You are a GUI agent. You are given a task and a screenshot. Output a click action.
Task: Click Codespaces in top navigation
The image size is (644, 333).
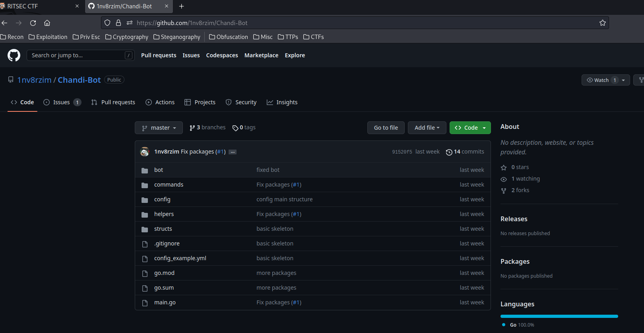[x=222, y=55]
